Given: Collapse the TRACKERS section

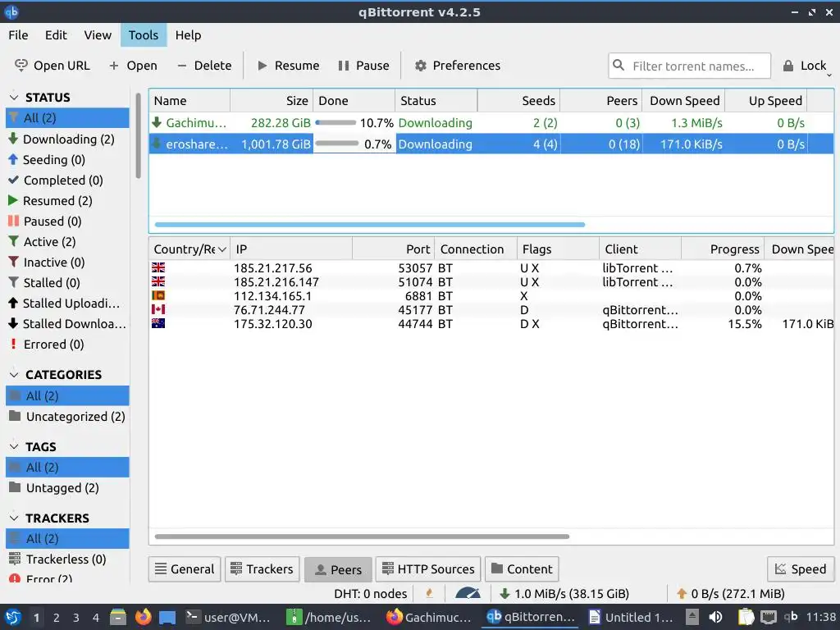Looking at the screenshot, I should coord(15,518).
